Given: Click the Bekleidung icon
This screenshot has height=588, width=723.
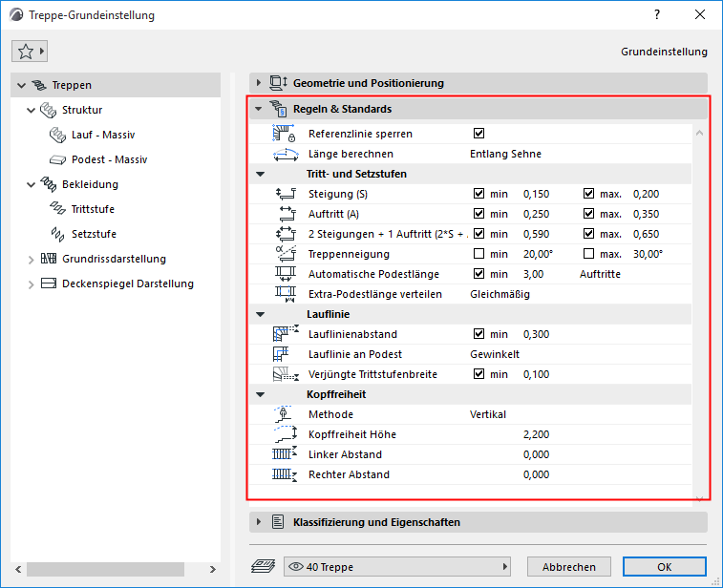Looking at the screenshot, I should (49, 184).
